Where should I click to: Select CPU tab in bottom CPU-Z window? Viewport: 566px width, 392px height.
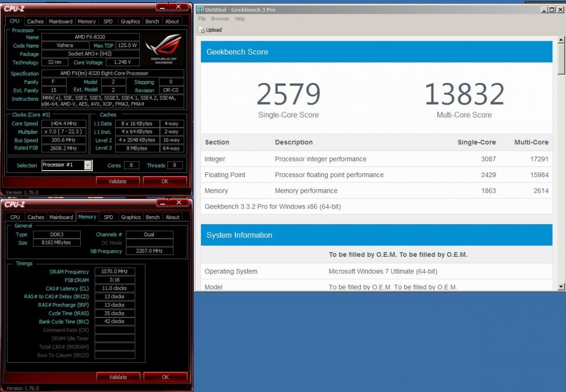[x=15, y=217]
